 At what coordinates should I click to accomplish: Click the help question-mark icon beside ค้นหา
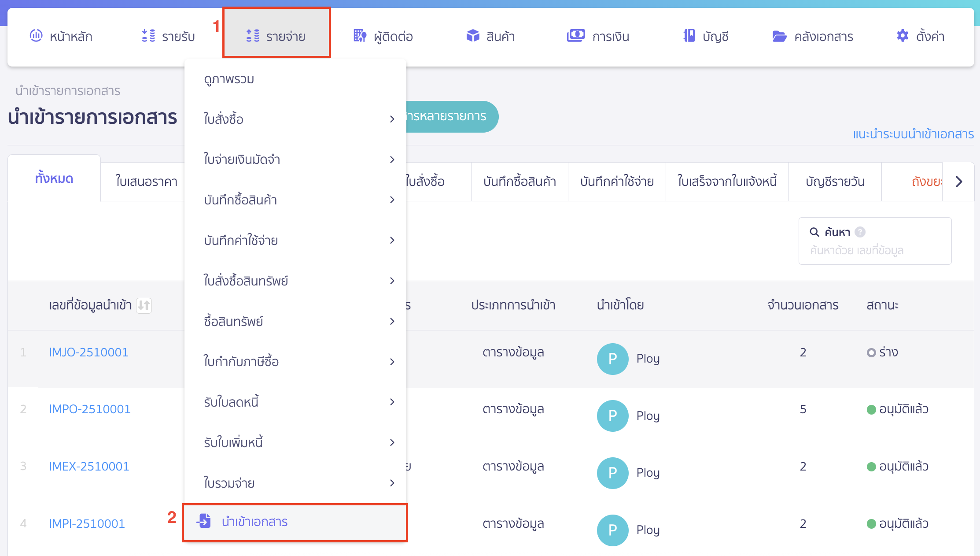click(x=861, y=232)
